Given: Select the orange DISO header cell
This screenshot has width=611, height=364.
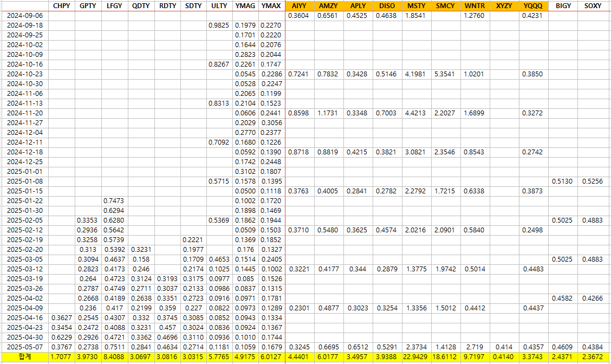Looking at the screenshot, I should (387, 6).
